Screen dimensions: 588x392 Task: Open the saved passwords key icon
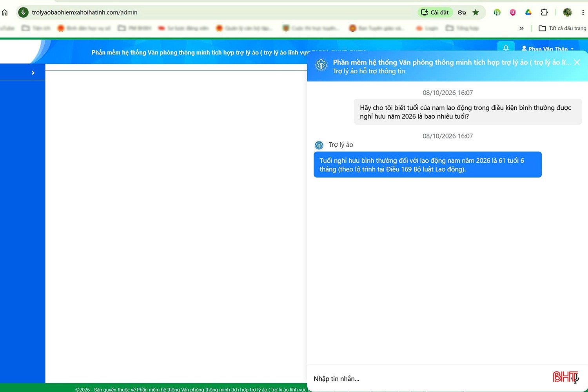coord(462,13)
